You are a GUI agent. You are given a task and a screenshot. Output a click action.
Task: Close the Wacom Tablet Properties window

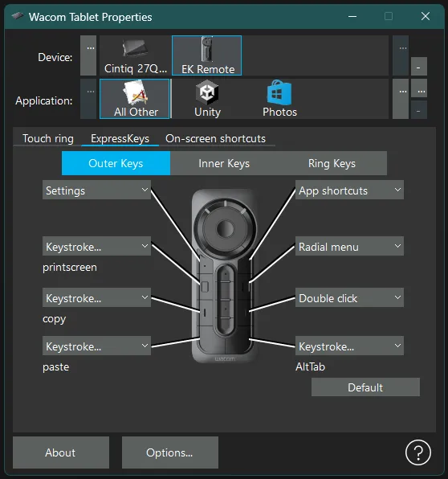coord(426,16)
